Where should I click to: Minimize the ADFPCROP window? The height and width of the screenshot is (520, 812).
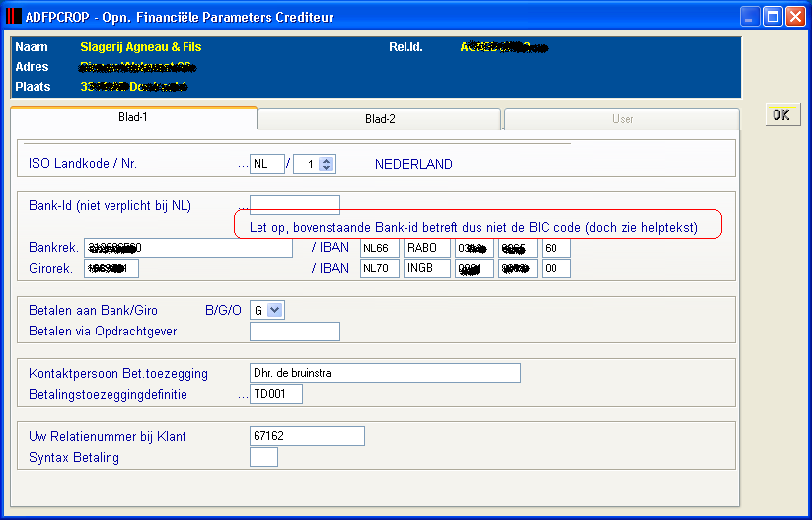click(x=749, y=17)
